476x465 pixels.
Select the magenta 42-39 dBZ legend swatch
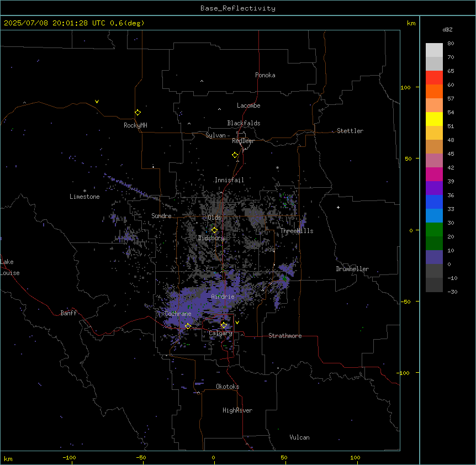tap(434, 174)
